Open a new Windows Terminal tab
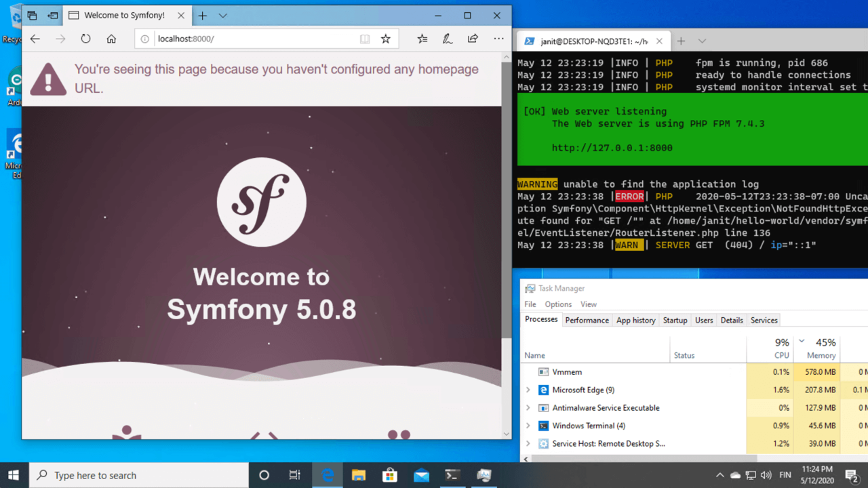Screen dimensions: 868x488 point(681,41)
